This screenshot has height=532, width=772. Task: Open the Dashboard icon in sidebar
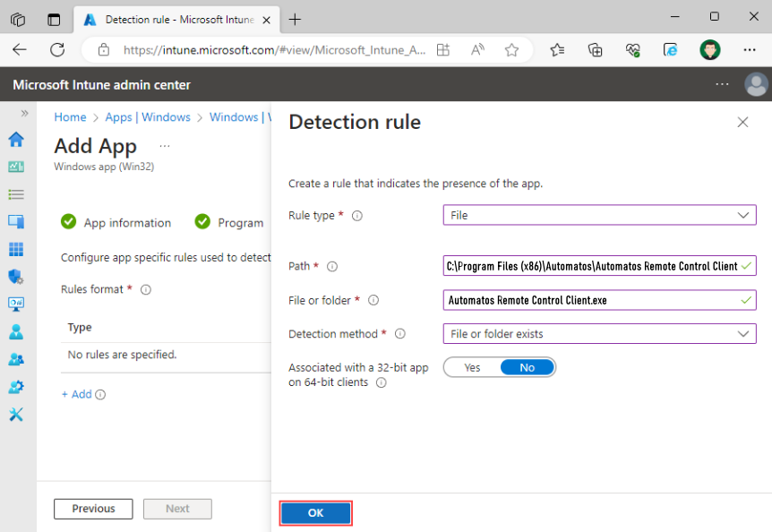(x=16, y=167)
